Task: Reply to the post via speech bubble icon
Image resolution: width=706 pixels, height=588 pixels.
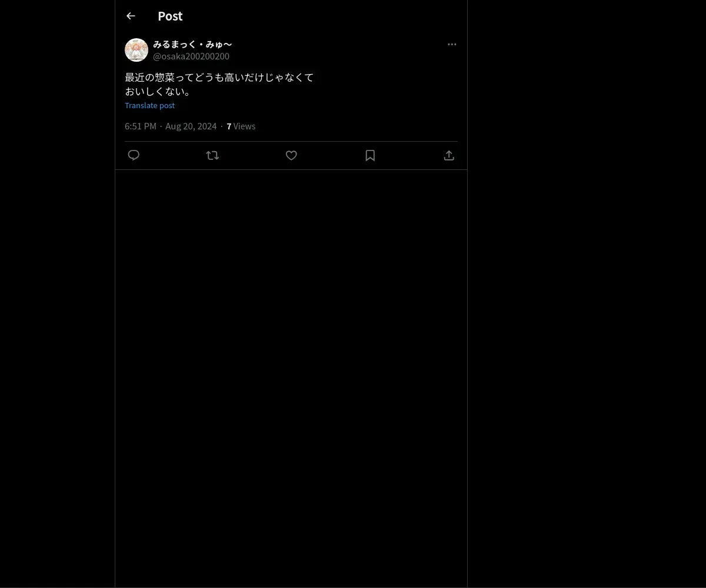Action: (134, 155)
